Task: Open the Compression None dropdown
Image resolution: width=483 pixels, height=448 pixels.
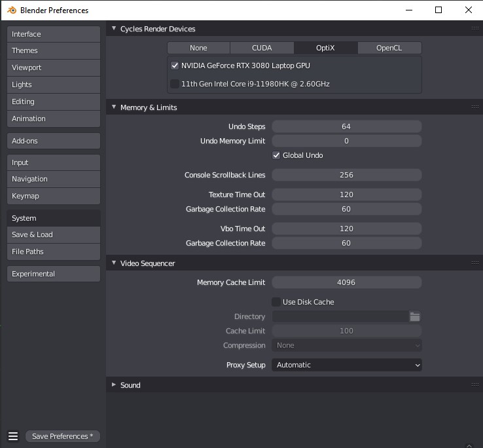Action: point(346,345)
